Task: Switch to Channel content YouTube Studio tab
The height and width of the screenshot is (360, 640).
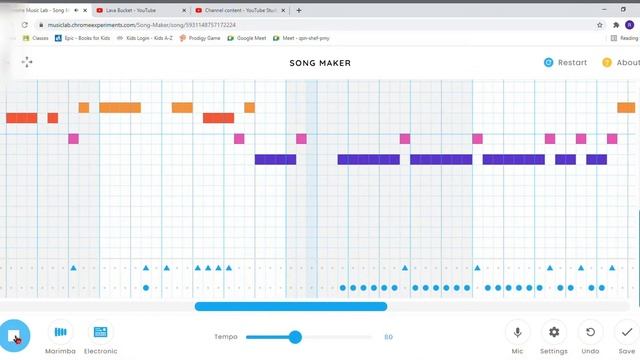Action: tap(241, 10)
